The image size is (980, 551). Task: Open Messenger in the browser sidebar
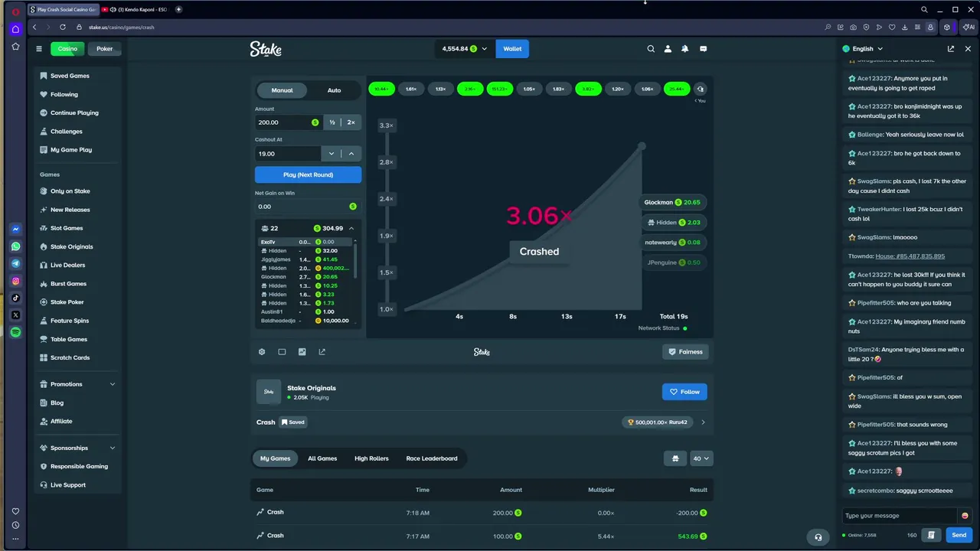pyautogui.click(x=15, y=229)
